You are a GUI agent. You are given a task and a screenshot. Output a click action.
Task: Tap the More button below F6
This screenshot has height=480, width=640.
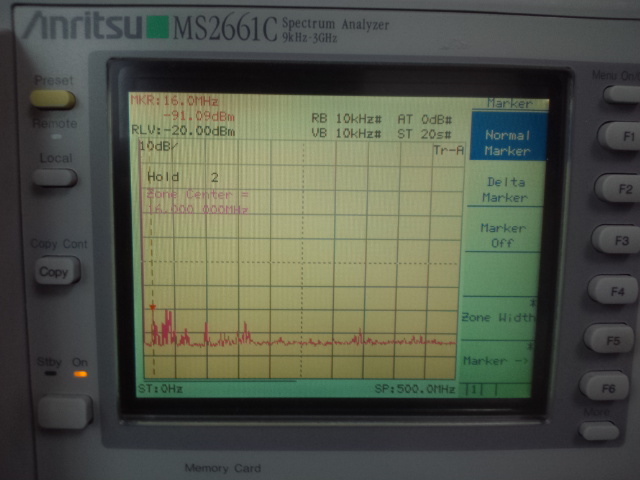[x=599, y=431]
